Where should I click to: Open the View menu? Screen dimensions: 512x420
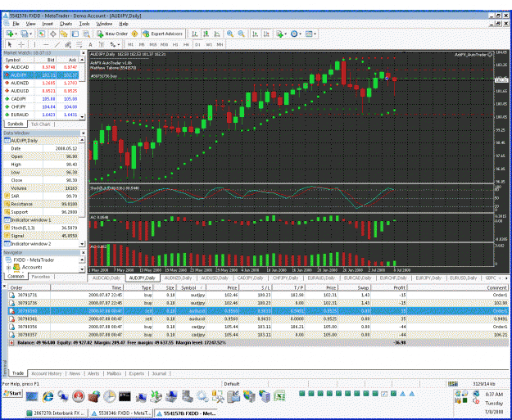(x=30, y=24)
